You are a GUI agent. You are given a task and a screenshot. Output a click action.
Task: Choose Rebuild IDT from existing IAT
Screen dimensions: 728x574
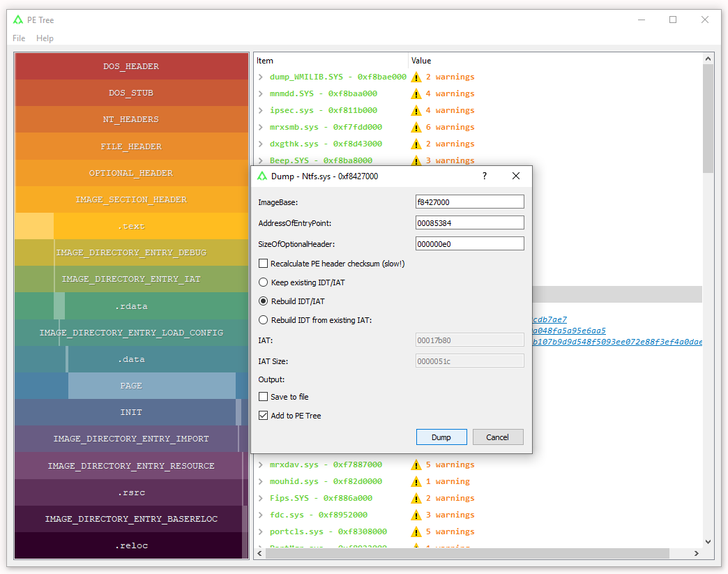(x=264, y=320)
